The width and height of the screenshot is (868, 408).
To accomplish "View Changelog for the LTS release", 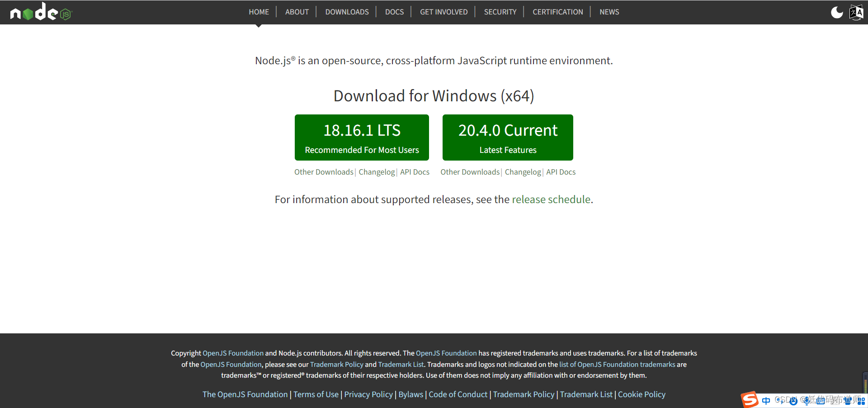I will coord(377,172).
